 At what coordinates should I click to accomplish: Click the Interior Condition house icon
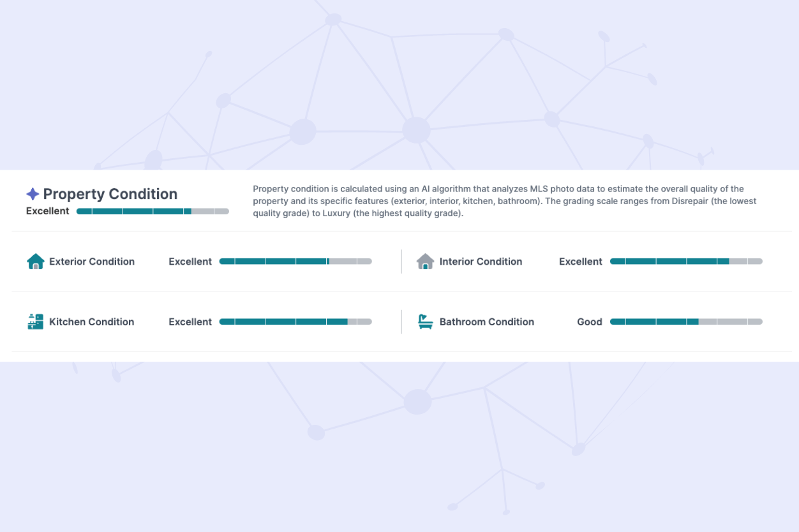[424, 261]
